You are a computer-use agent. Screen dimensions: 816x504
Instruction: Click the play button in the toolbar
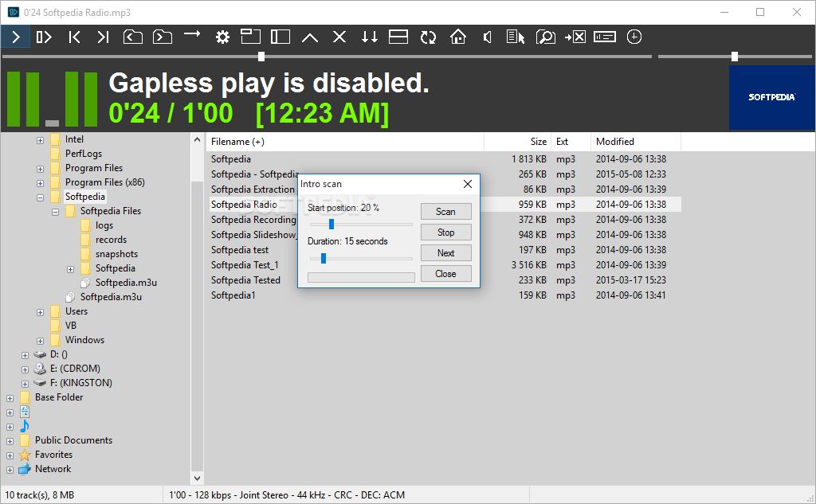tap(16, 37)
